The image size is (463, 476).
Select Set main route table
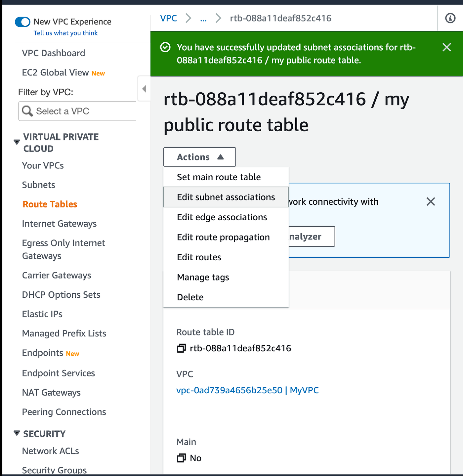218,177
